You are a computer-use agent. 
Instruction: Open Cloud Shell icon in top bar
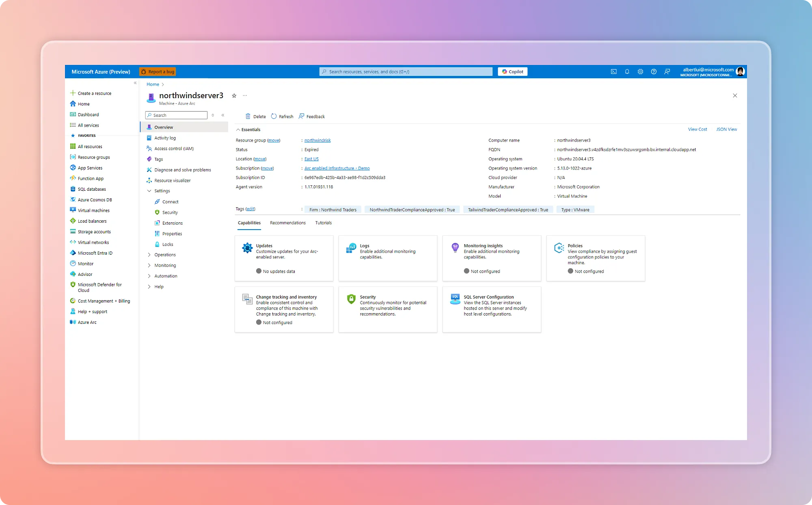pyautogui.click(x=613, y=72)
